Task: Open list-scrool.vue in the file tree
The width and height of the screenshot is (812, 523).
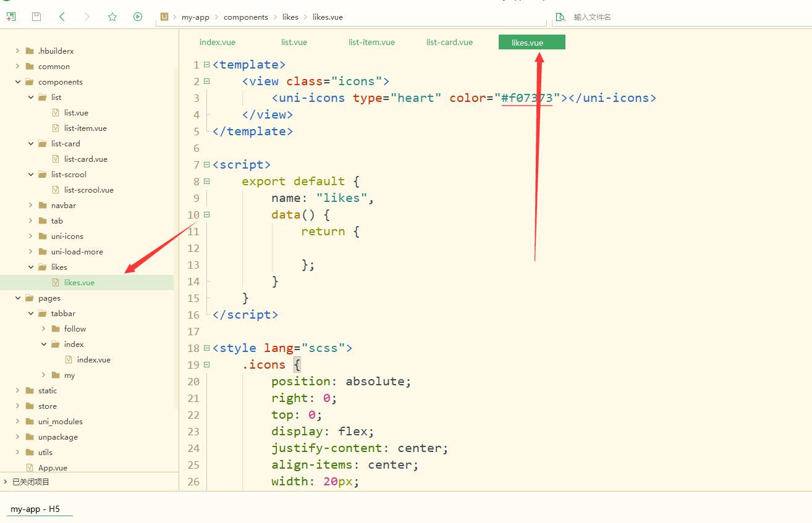Action: (x=89, y=190)
